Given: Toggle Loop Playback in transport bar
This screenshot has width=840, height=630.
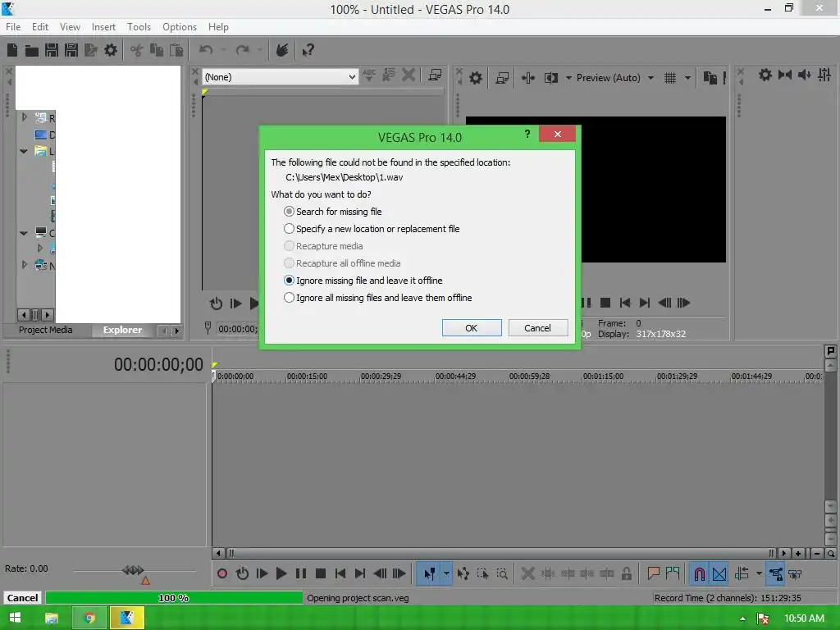Looking at the screenshot, I should point(242,573).
